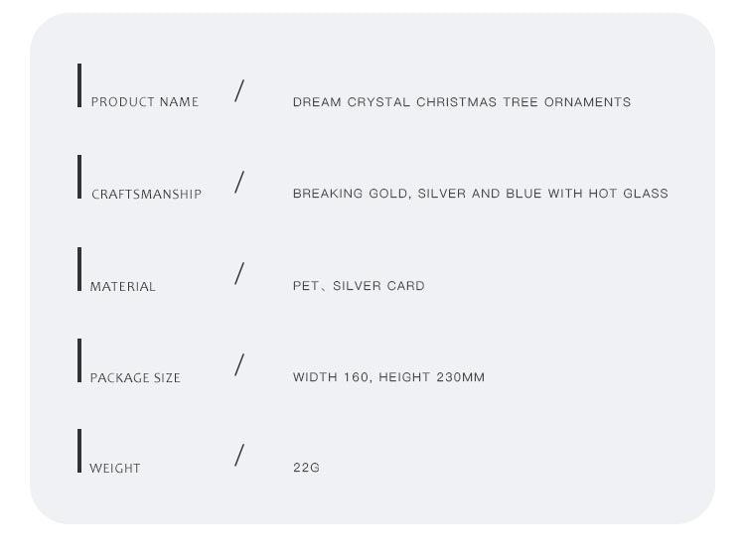This screenshot has width=745, height=560.
Task: Click the 22G weight value
Action: coord(306,468)
